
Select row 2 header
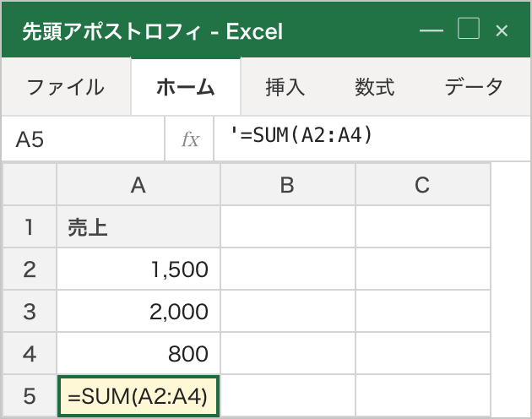(30, 269)
